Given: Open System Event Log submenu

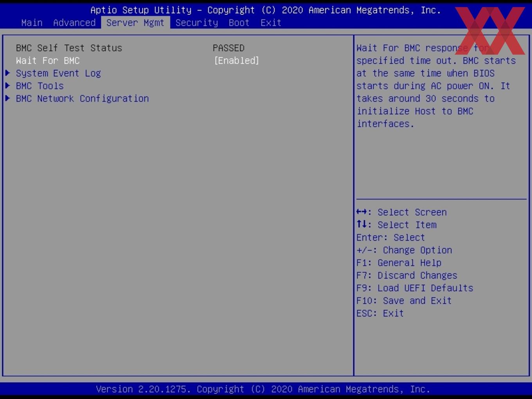Looking at the screenshot, I should click(x=58, y=74).
